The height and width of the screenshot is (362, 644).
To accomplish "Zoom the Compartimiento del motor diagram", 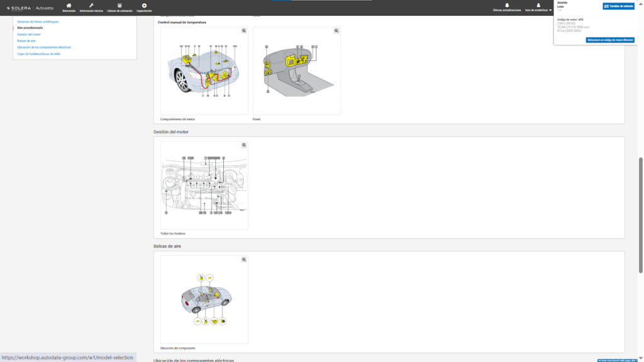I will (244, 31).
